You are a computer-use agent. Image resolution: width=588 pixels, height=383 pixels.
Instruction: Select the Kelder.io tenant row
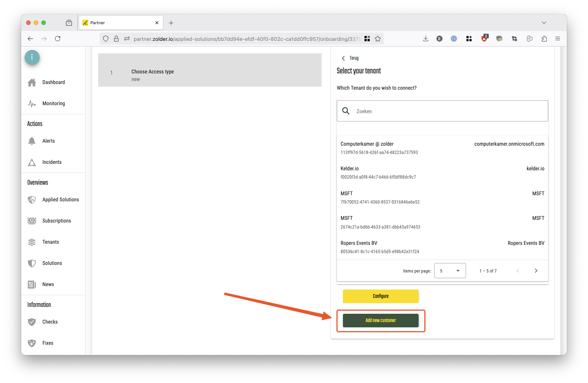[442, 173]
